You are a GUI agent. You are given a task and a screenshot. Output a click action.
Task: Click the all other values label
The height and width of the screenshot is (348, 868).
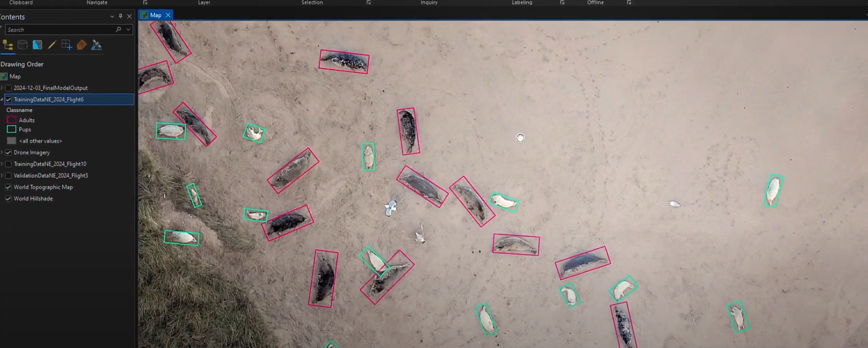click(40, 141)
